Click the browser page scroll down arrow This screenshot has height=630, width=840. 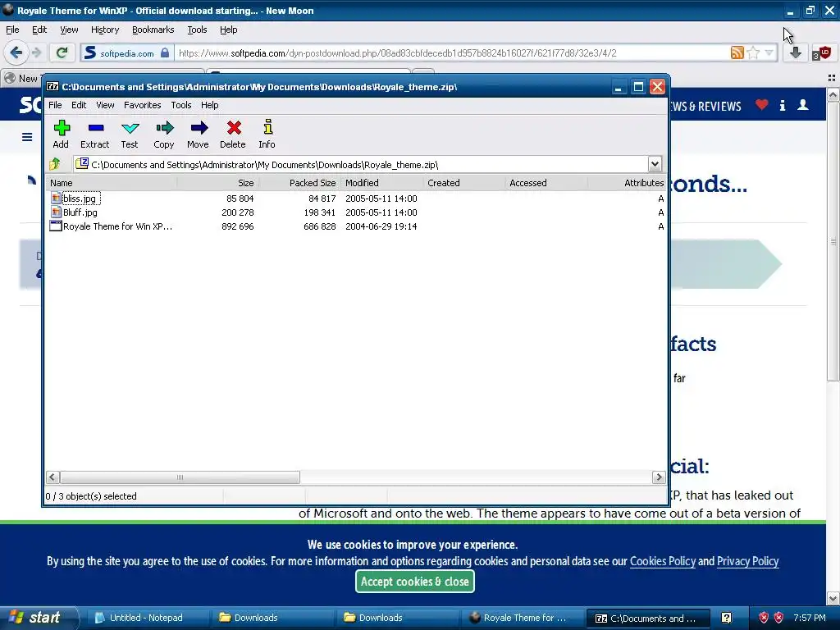pyautogui.click(x=833, y=598)
